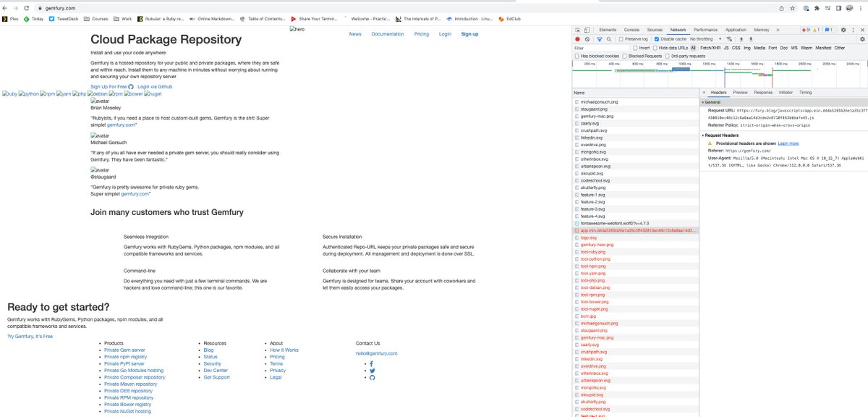Select the fontawesome-webfont.woff2 request row
868x417 pixels.
click(636, 223)
